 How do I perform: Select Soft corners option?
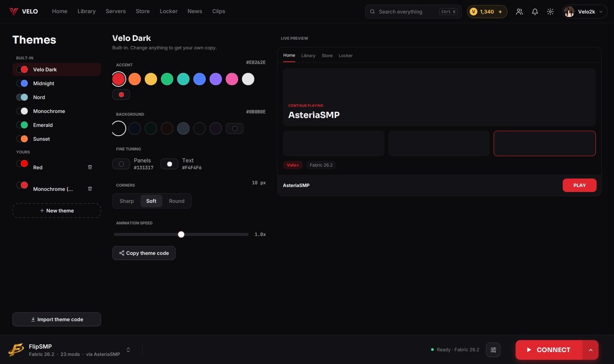(x=151, y=201)
